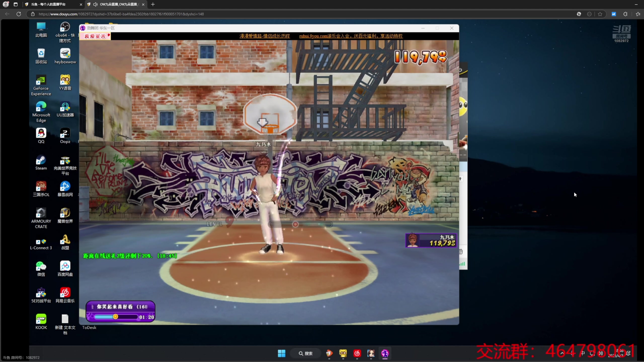Open the browser Extensions puzzle icon
This screenshot has width=644, height=362.
[x=625, y=14]
